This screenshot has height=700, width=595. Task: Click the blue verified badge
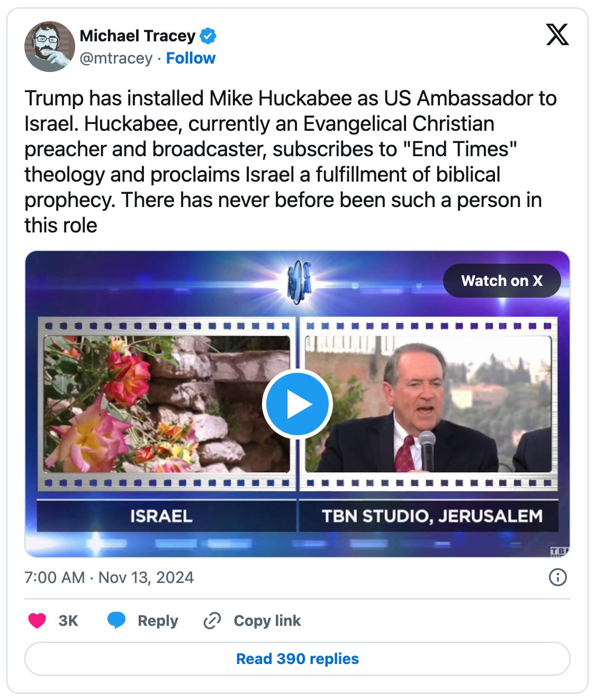208,36
